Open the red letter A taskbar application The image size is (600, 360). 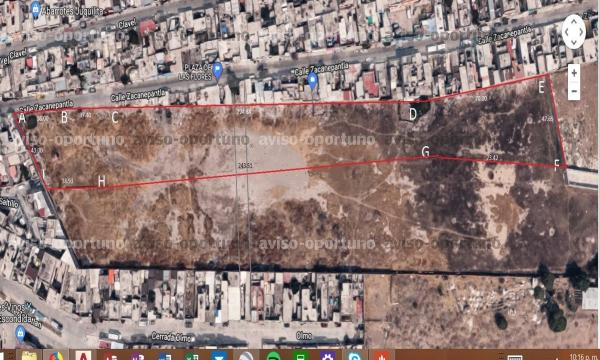pyautogui.click(x=83, y=356)
